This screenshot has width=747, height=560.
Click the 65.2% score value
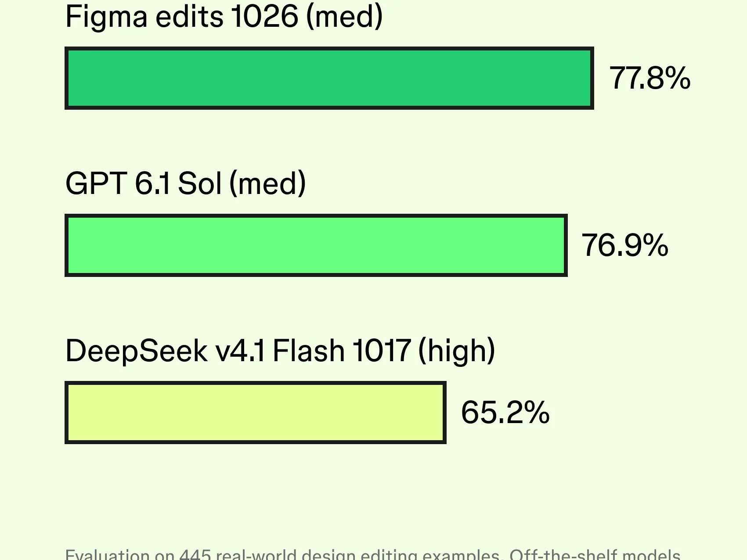pyautogui.click(x=505, y=413)
